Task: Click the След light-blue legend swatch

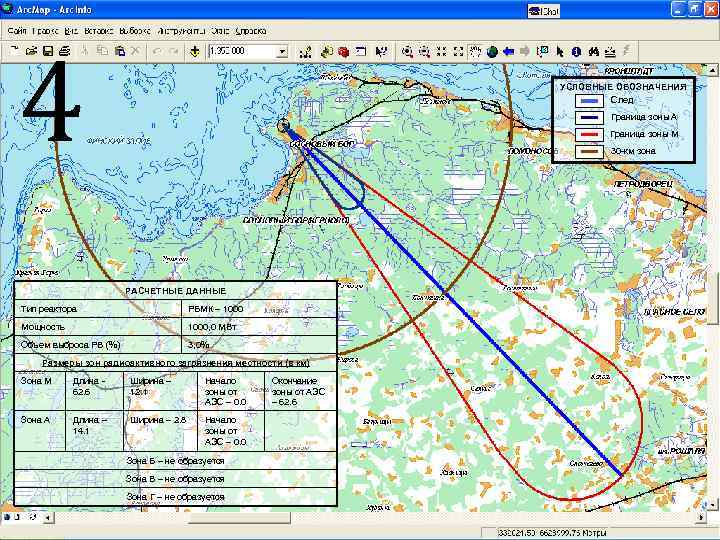Action: pos(589,101)
